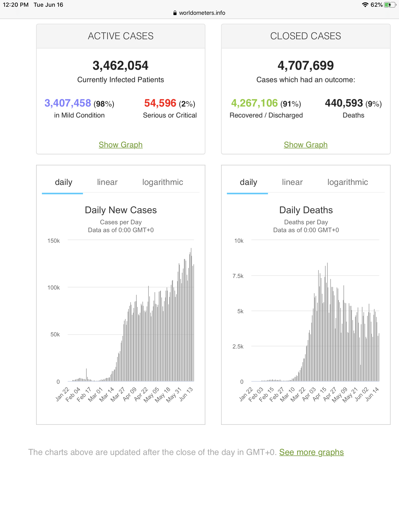Viewport: 399px width, 532px height.
Task: Switch Daily New Cases chart to logarithmic
Action: 163,182
